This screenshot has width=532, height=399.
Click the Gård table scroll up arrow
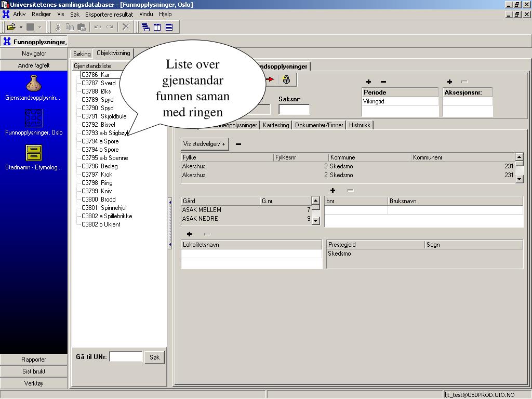tap(315, 201)
